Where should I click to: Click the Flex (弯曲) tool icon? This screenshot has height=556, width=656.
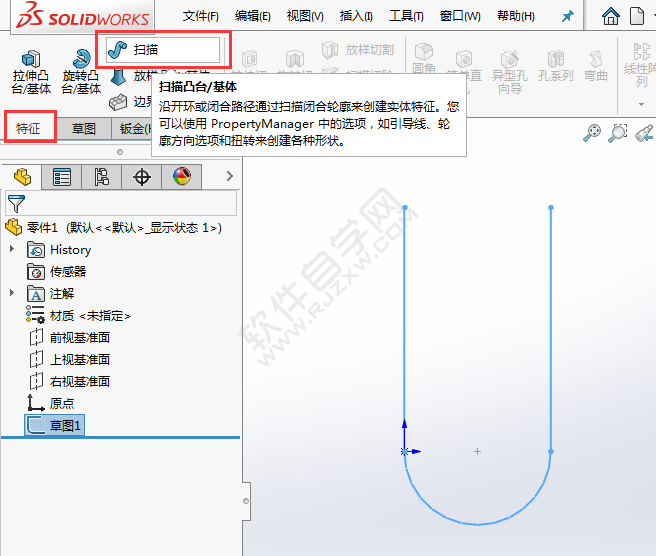596,59
